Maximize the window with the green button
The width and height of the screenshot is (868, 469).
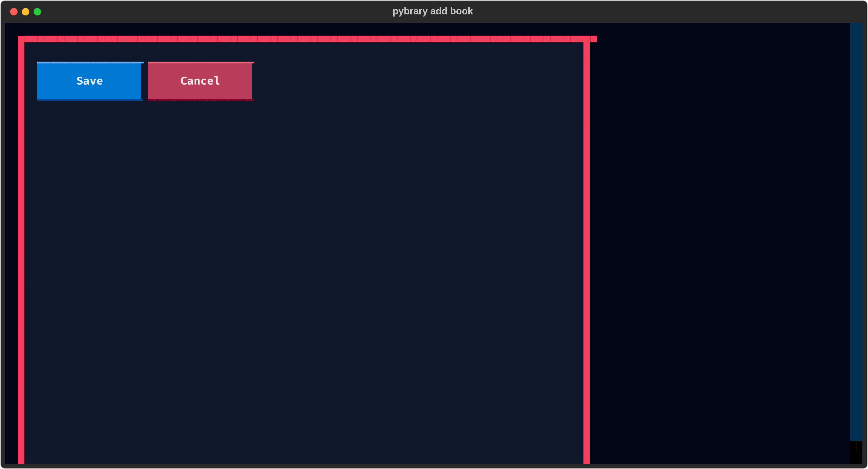click(37, 12)
